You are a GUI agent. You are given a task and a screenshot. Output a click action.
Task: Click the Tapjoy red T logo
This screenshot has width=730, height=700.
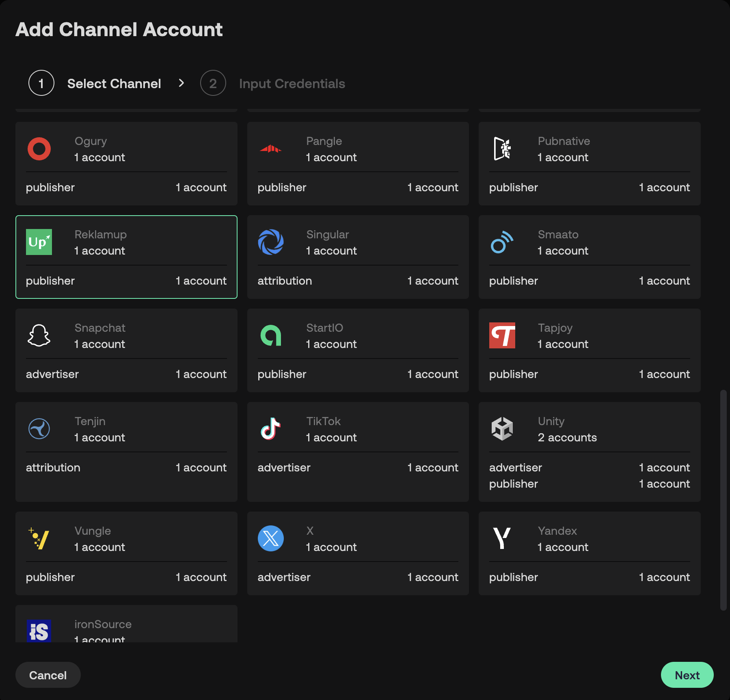(502, 335)
